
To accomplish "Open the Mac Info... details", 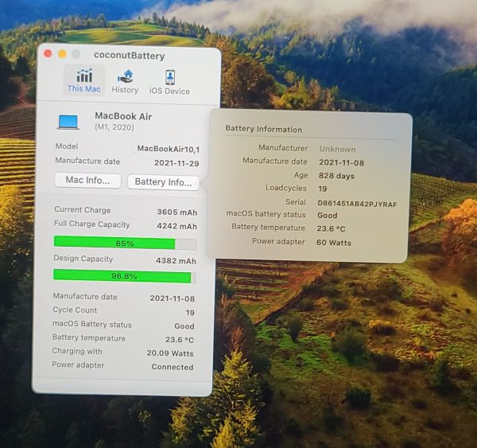I will click(87, 181).
